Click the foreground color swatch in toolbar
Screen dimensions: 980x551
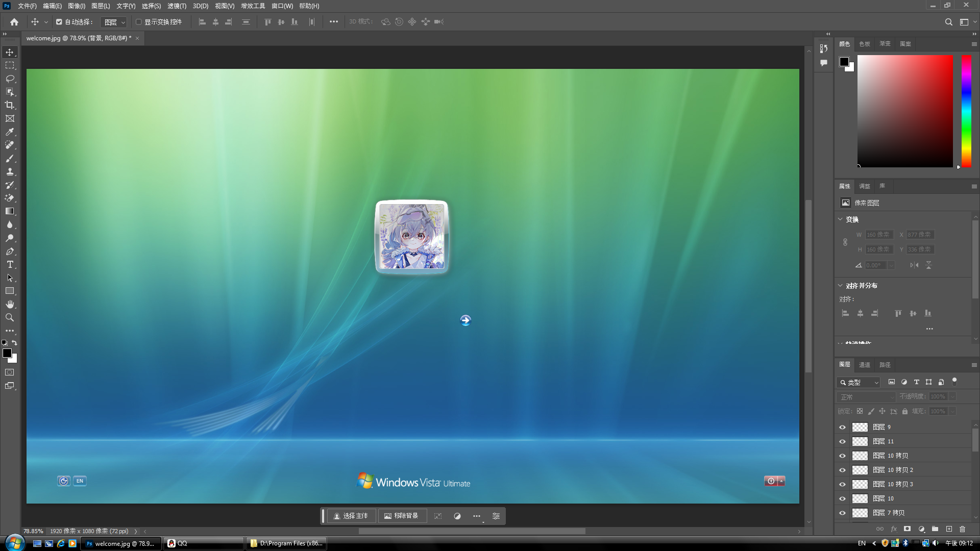click(7, 353)
